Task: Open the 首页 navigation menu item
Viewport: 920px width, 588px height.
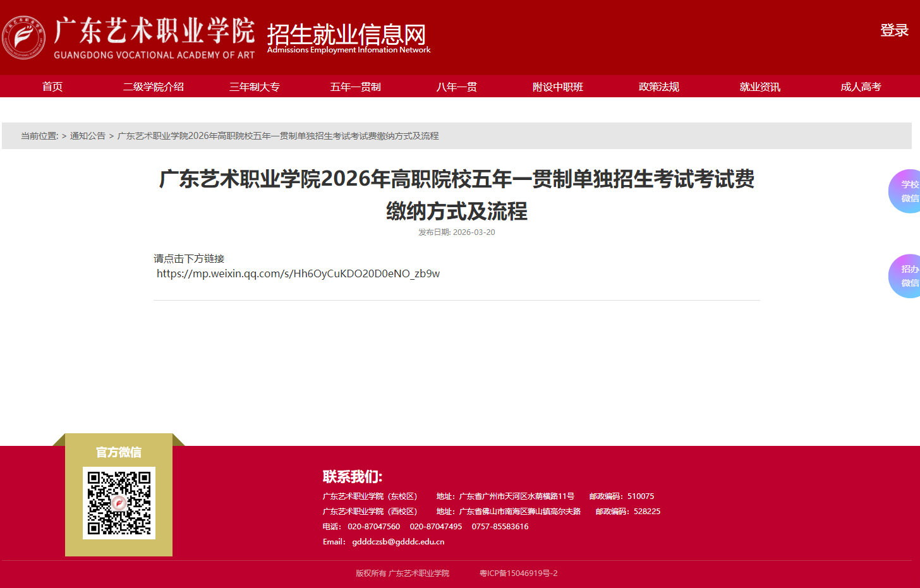Action: pyautogui.click(x=52, y=87)
